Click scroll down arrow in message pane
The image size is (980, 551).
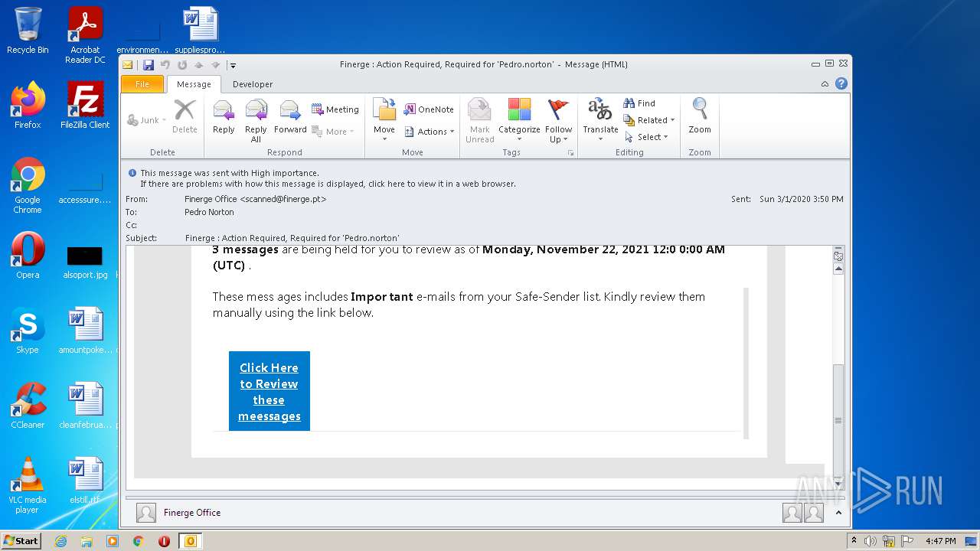tap(838, 483)
